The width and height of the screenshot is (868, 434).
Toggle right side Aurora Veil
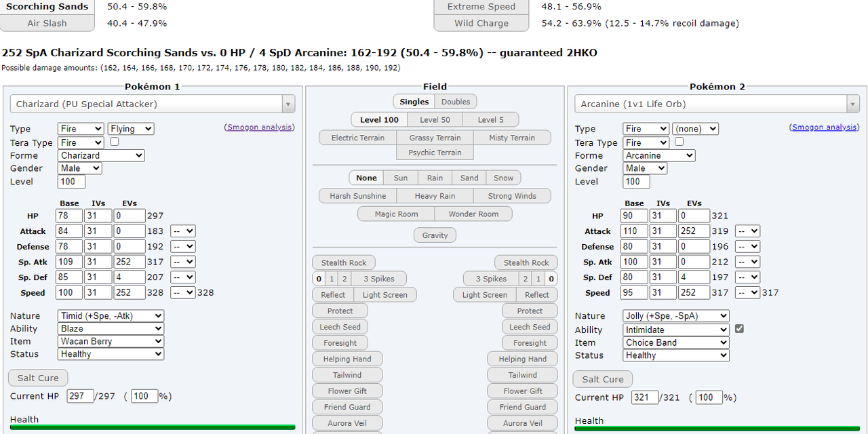point(522,423)
